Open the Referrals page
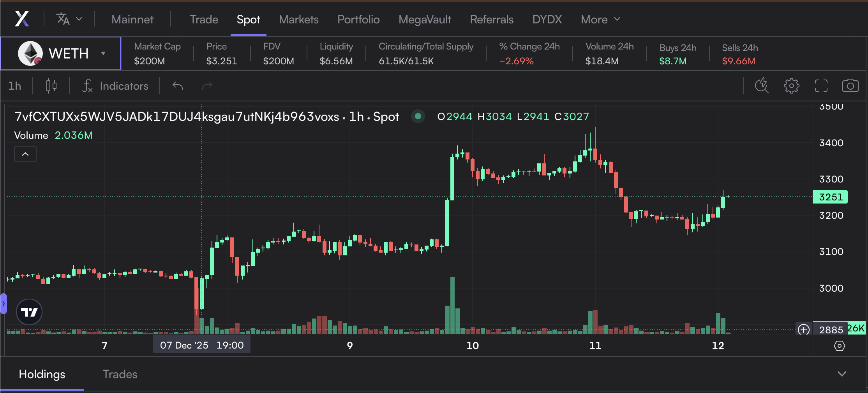The image size is (868, 393). tap(492, 19)
